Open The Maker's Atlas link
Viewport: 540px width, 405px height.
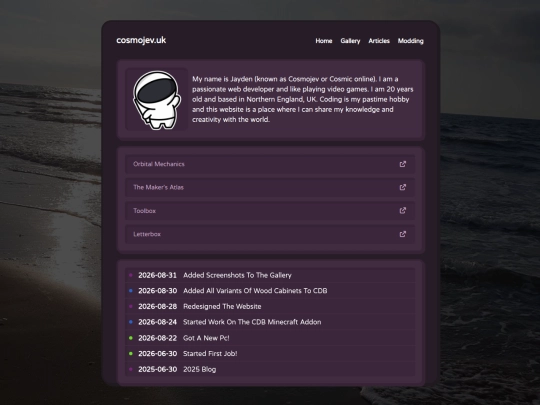[270, 187]
